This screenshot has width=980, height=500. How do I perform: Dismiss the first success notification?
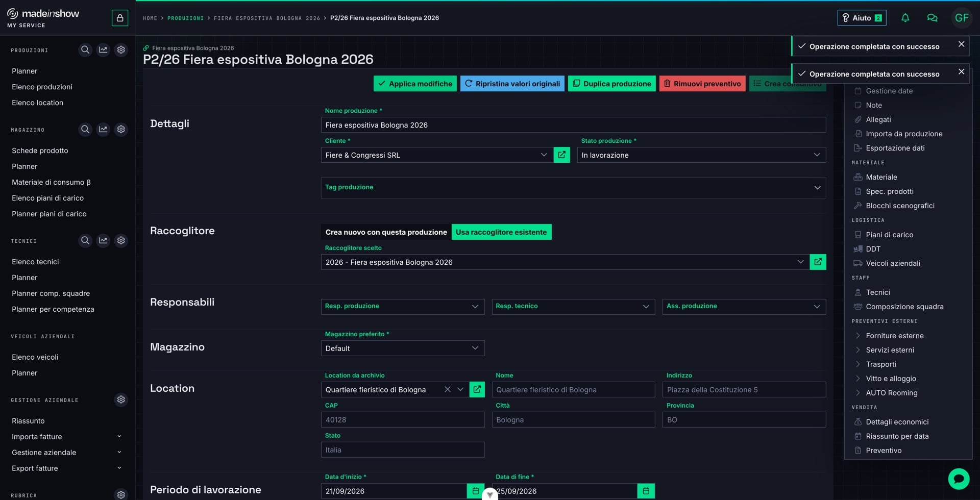pyautogui.click(x=961, y=44)
